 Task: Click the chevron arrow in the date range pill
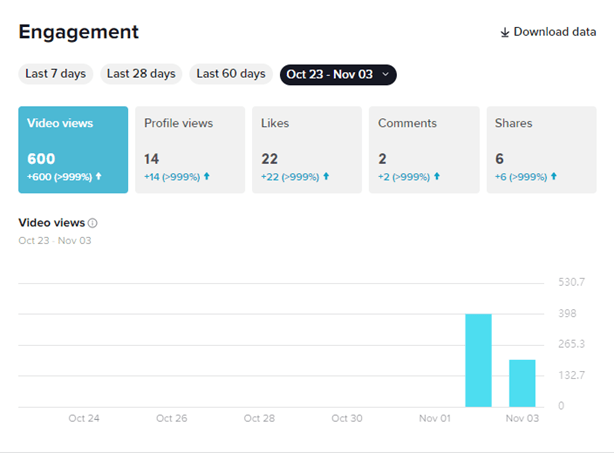[385, 74]
